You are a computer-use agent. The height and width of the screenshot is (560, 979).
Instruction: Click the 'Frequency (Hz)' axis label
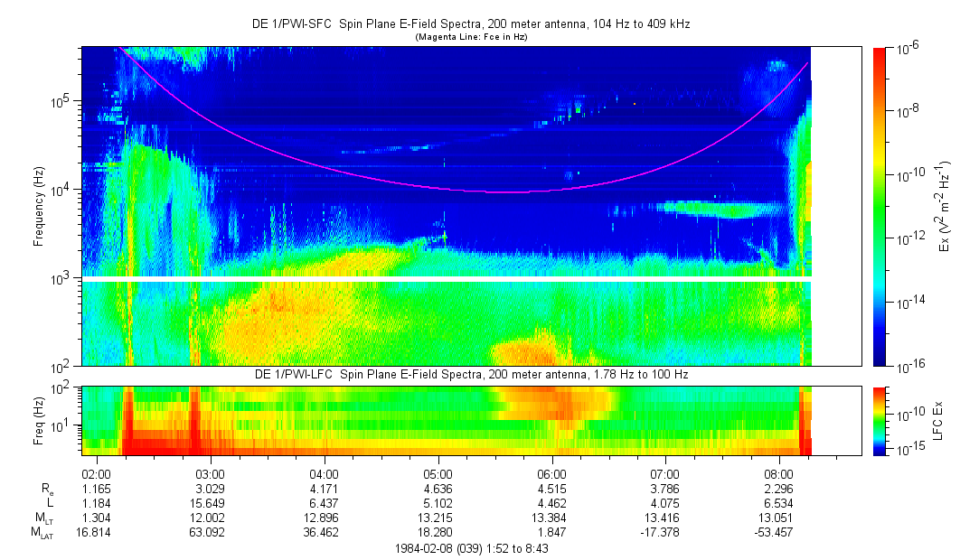[x=39, y=207]
